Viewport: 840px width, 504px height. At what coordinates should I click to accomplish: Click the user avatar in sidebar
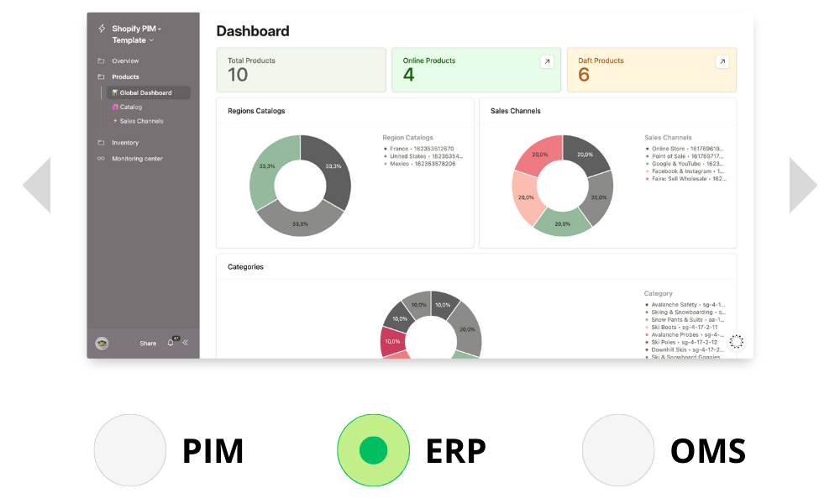pyautogui.click(x=102, y=344)
